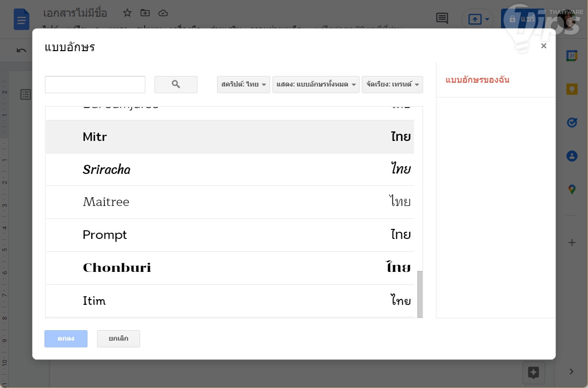Click the font list scrollbar thumb

pyautogui.click(x=420, y=293)
